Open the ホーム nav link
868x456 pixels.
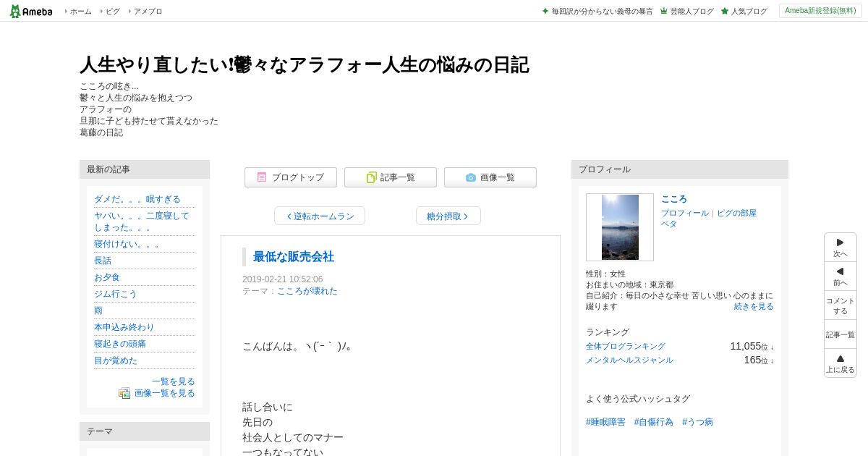pyautogui.click(x=80, y=12)
